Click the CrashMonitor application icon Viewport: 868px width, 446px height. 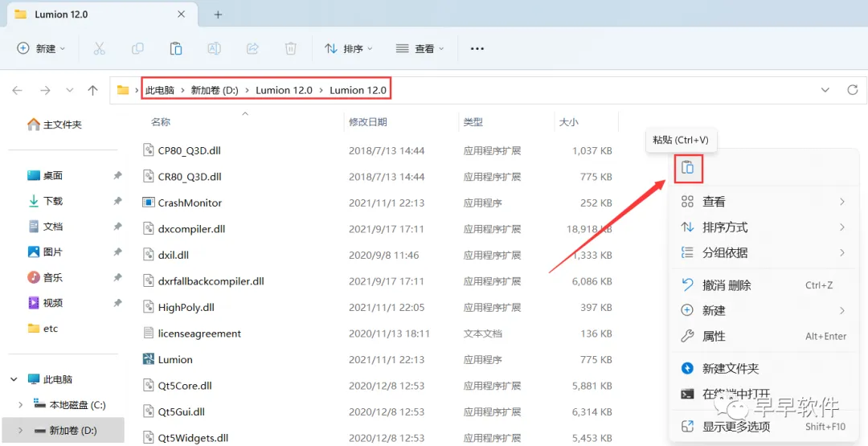pyautogui.click(x=148, y=203)
